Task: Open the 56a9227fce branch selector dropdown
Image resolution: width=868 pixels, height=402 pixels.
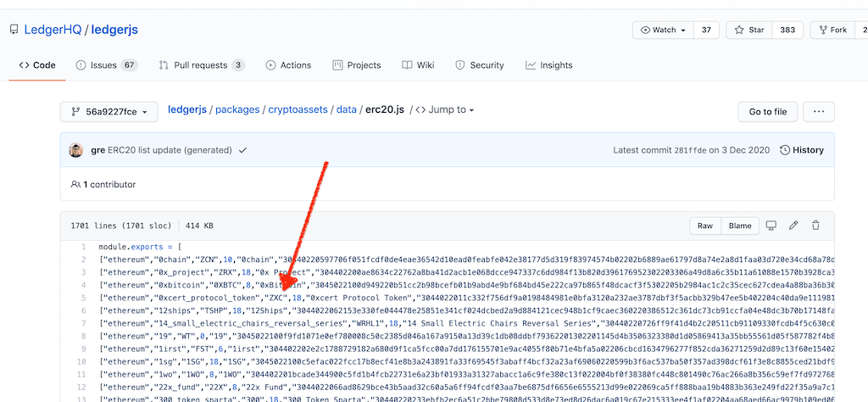Action: [x=109, y=112]
